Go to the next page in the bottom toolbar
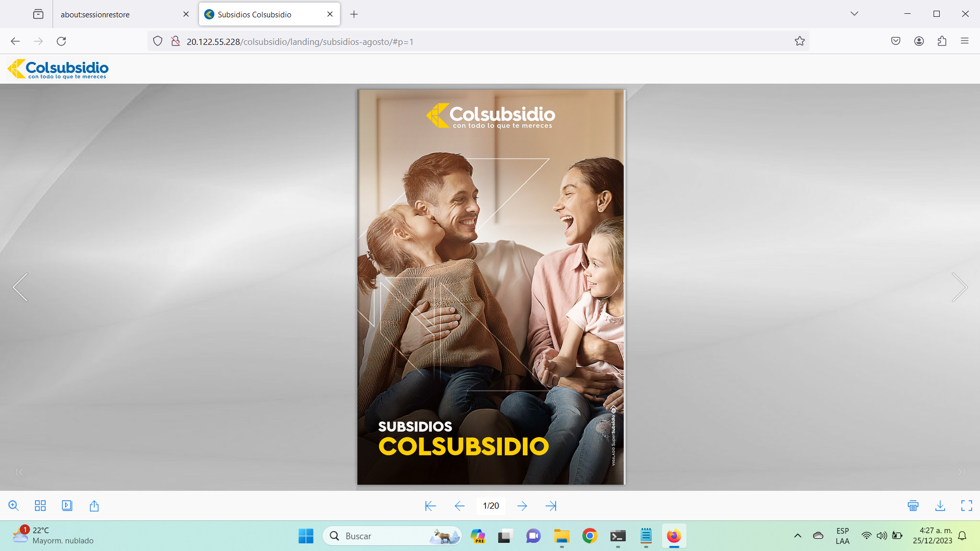 point(522,506)
